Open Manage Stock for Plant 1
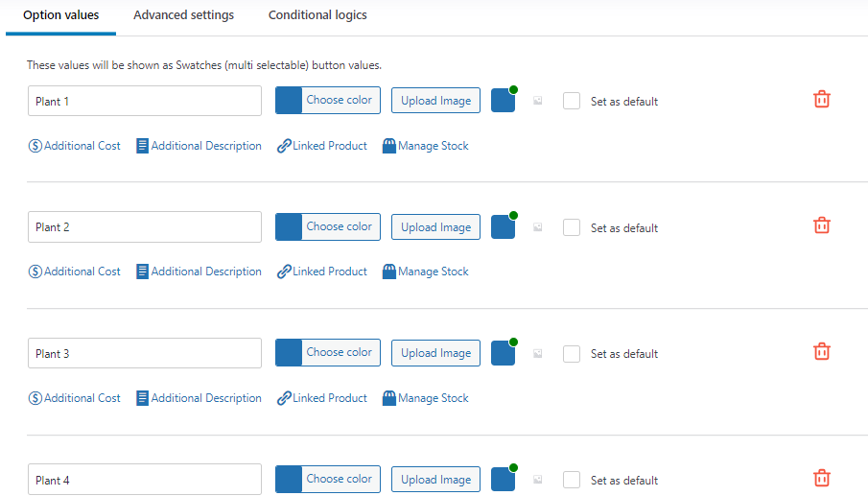The image size is (868, 496). (x=425, y=146)
